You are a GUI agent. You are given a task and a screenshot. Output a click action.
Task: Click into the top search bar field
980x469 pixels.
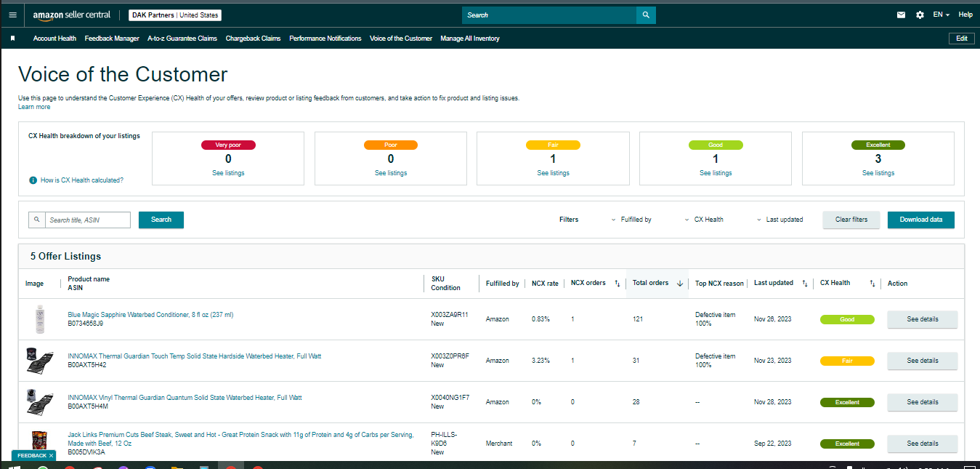click(x=548, y=15)
